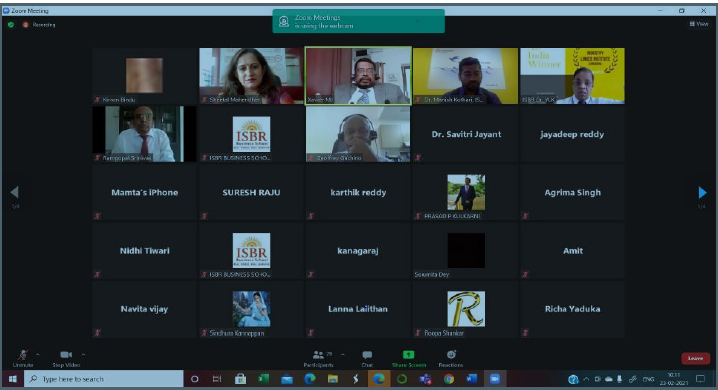Stop the video camera
Image resolution: width=718 pixels, height=390 pixels.
(x=66, y=358)
